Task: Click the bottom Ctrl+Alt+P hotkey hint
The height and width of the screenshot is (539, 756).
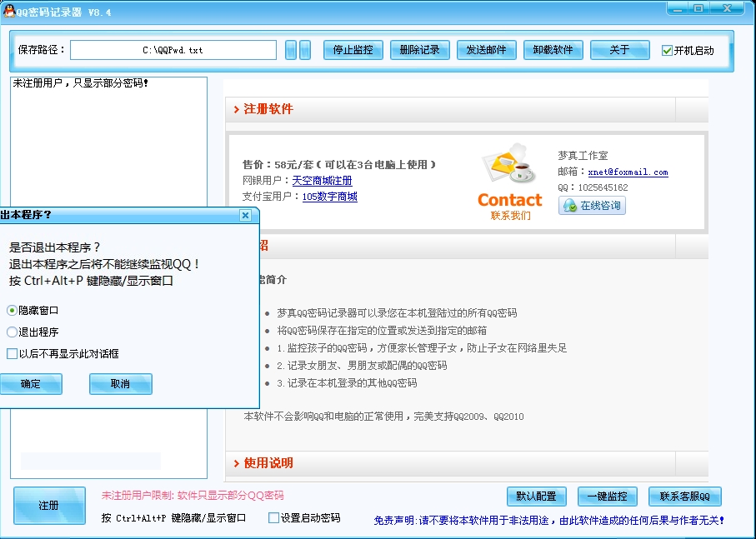Action: pyautogui.click(x=173, y=518)
